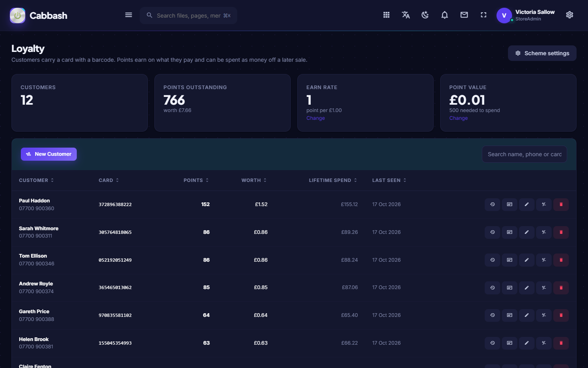The image size is (588, 368).
Task: Sort table by Customer column
Action: [x=36, y=180]
